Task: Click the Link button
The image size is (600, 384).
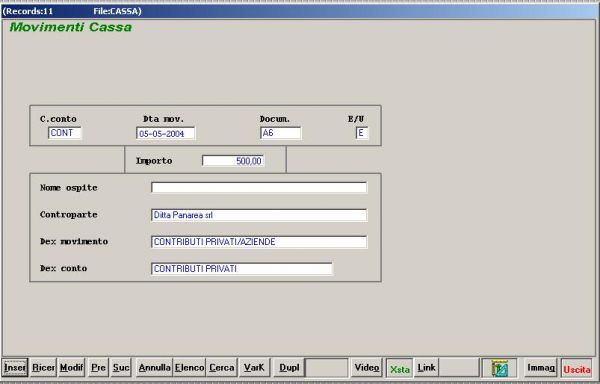Action: 426,368
